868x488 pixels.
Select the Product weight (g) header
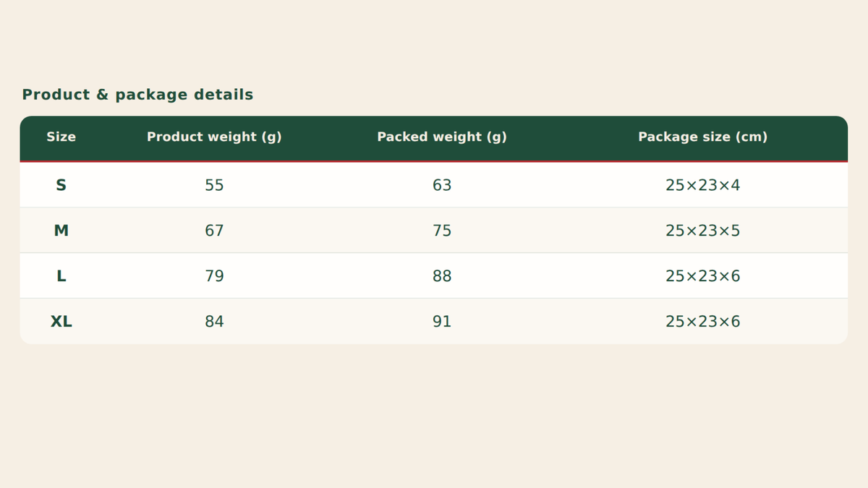[x=214, y=137]
